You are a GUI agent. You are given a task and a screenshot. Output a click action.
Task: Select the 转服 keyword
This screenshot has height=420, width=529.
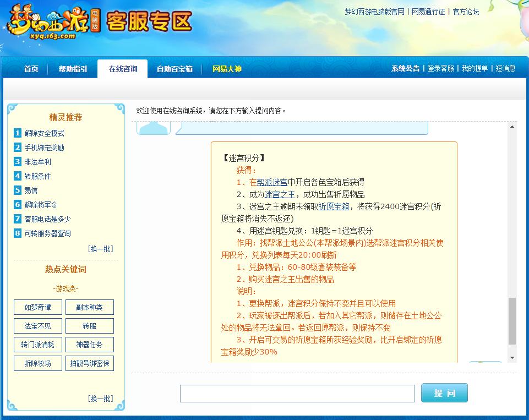click(89, 326)
